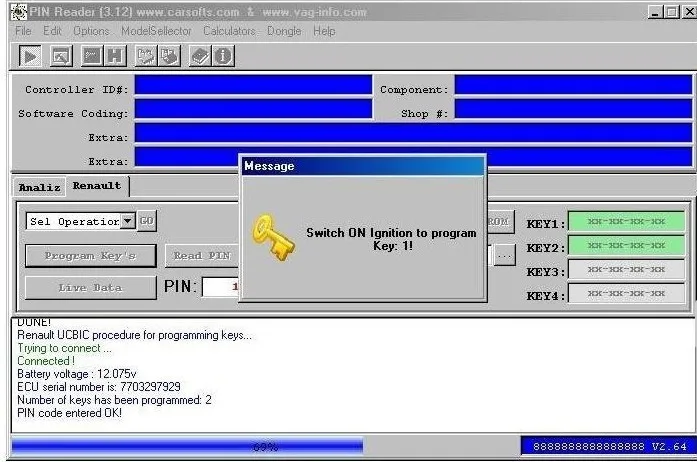697x462 pixels.
Task: Click the '...' browse button
Action: coord(504,255)
